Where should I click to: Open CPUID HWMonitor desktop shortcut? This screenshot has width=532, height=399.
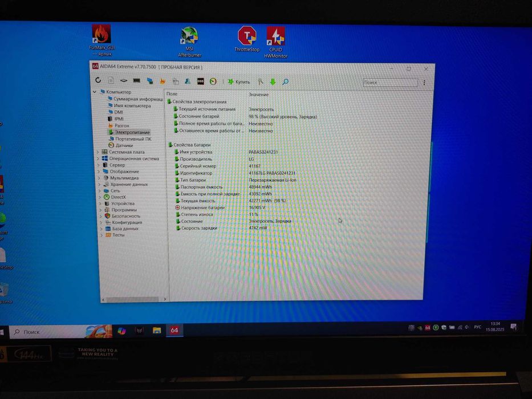pyautogui.click(x=276, y=42)
